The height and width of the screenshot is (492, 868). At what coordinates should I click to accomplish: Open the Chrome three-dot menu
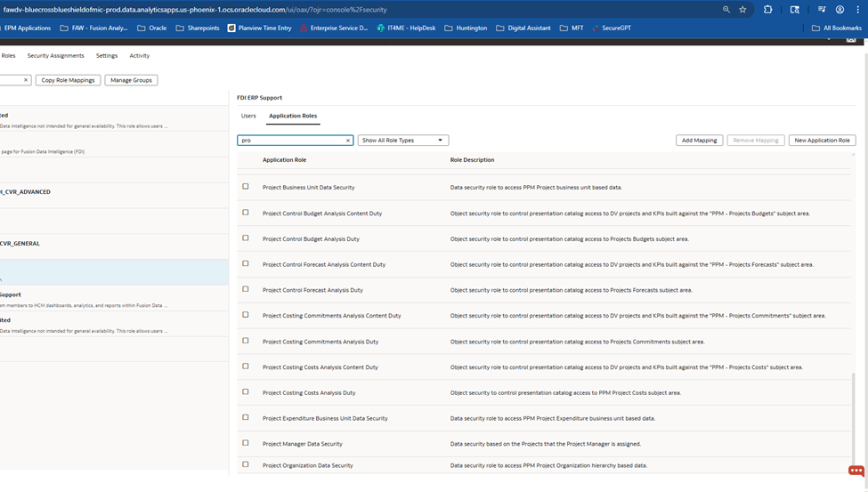[x=857, y=10]
